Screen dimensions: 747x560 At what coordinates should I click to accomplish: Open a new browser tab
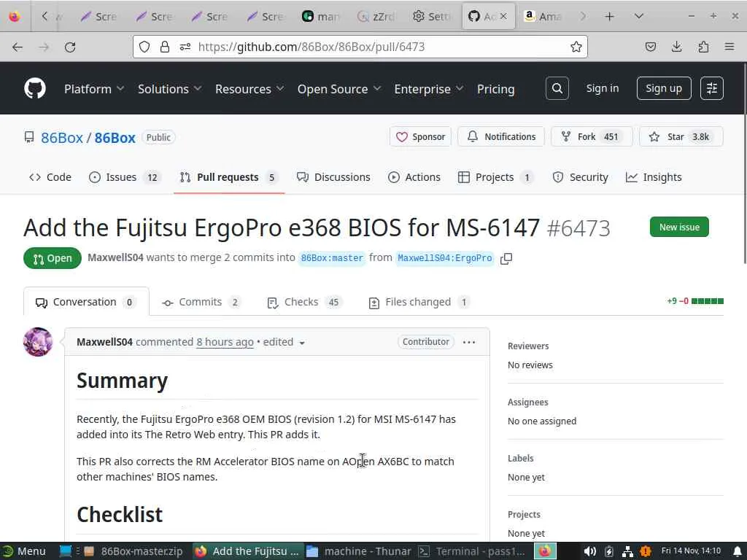pyautogui.click(x=609, y=17)
